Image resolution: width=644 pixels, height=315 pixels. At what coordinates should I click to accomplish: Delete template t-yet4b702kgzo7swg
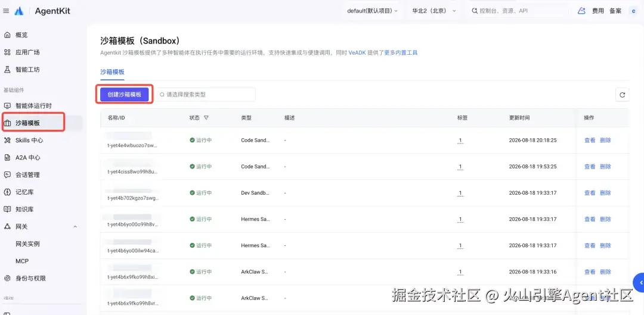tap(605, 193)
